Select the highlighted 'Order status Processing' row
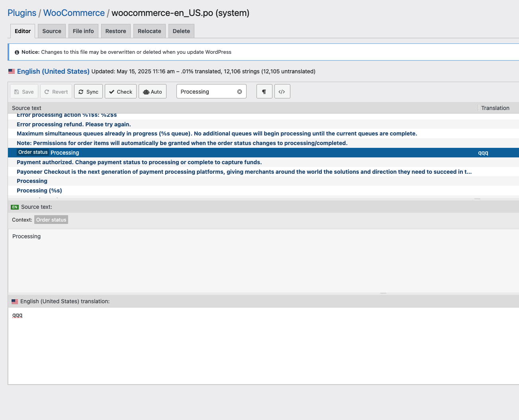Viewport: 519px width, 420px height. point(263,153)
